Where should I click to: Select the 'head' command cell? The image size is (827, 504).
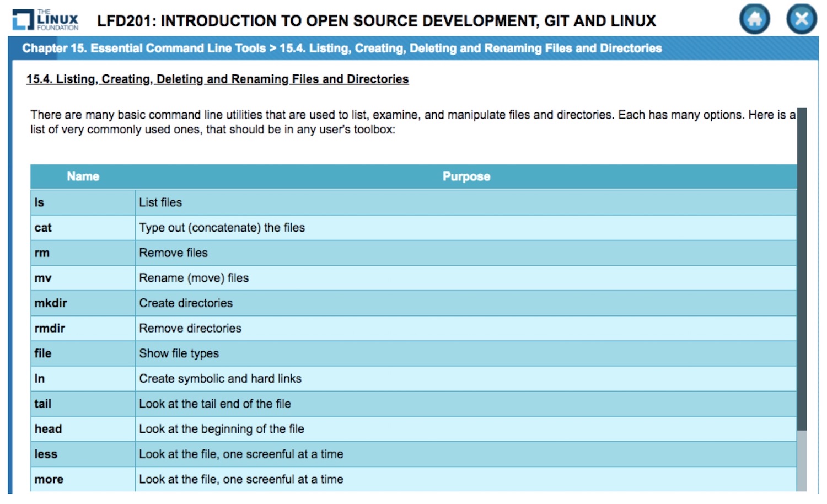pyautogui.click(x=83, y=429)
